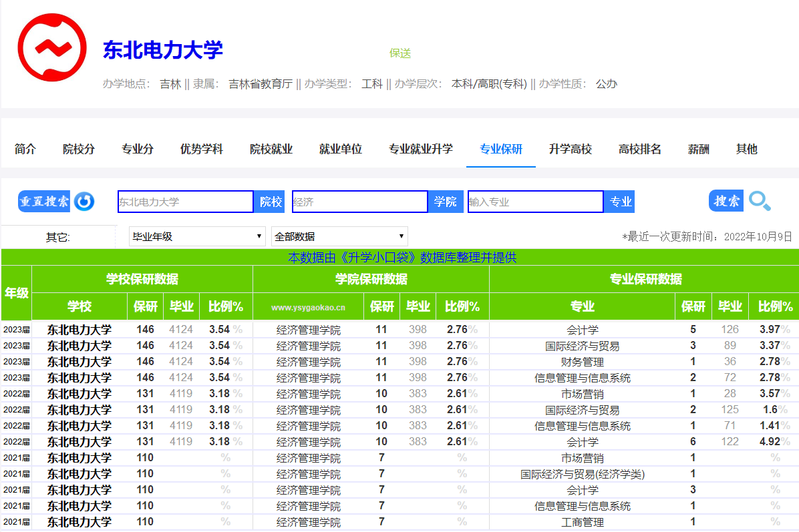Open the 专业就业升学 tab
Screen dimensions: 799x532
click(x=420, y=149)
